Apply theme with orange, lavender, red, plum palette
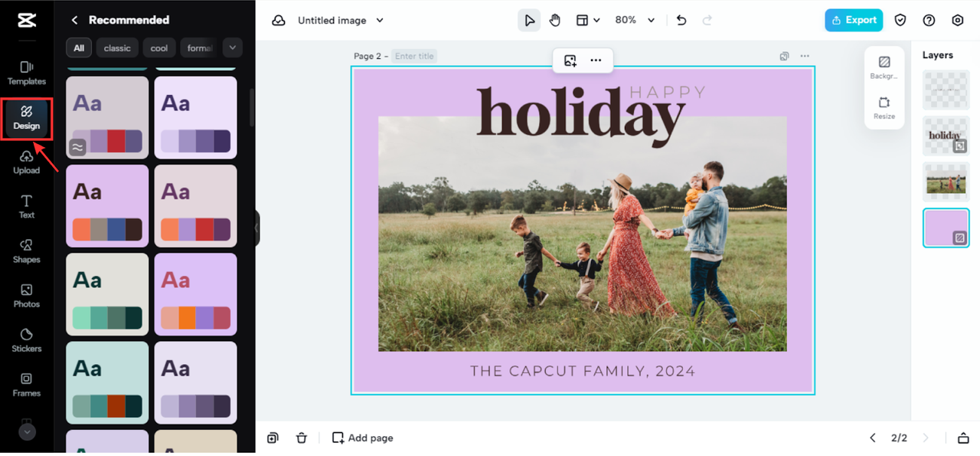Image resolution: width=980 pixels, height=456 pixels. click(196, 205)
